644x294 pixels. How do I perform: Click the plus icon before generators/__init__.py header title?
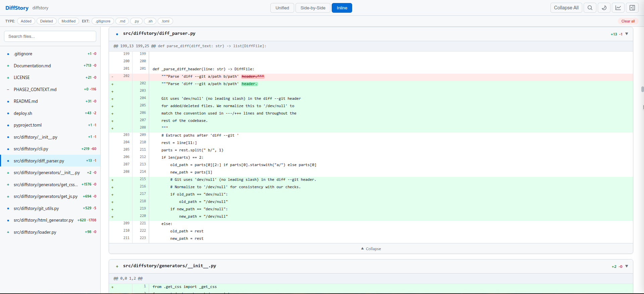(117, 266)
